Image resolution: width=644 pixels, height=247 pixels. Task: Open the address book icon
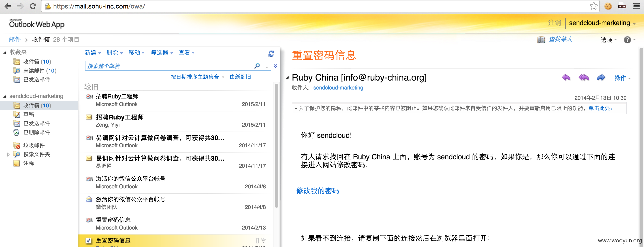[x=541, y=40]
